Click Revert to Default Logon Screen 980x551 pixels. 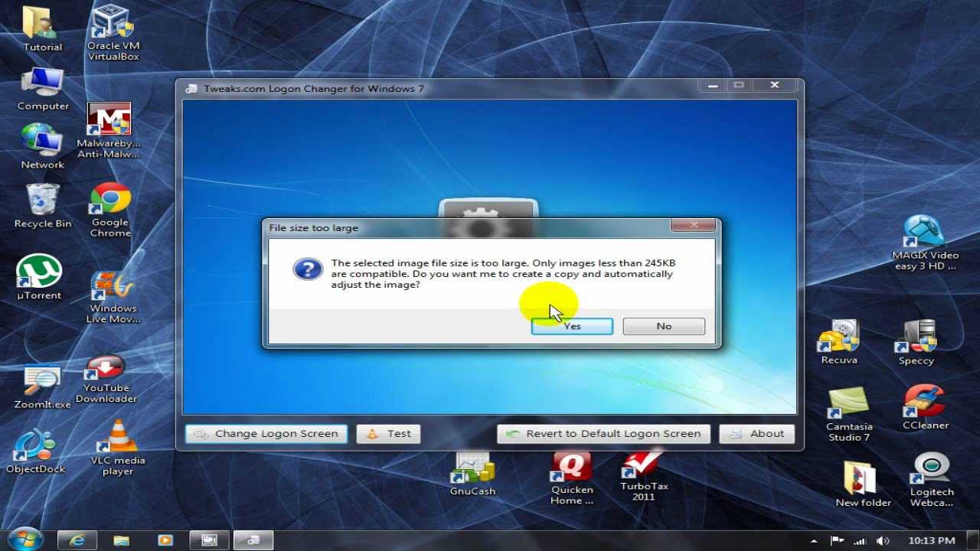[x=603, y=434]
